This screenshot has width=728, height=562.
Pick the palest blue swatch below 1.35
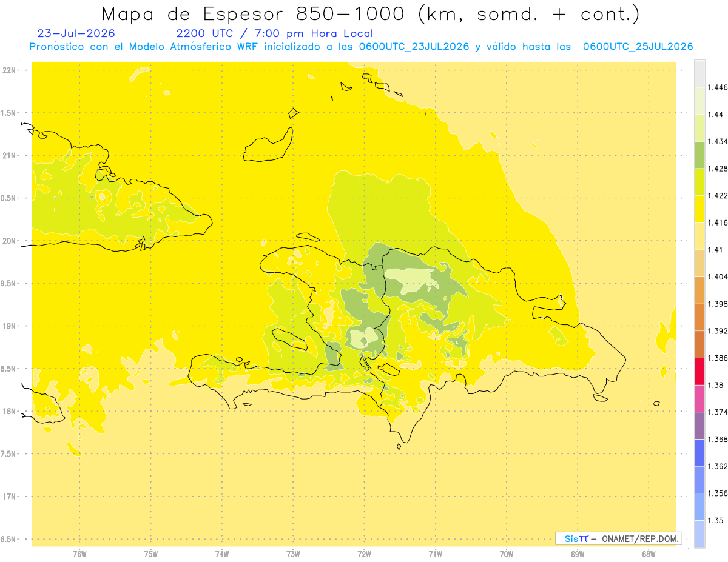(699, 534)
